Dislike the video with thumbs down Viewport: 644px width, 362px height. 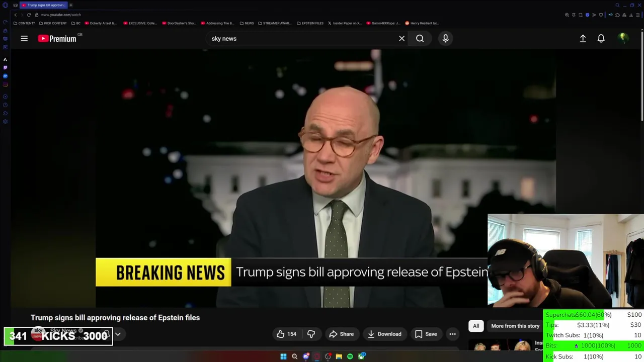click(311, 334)
